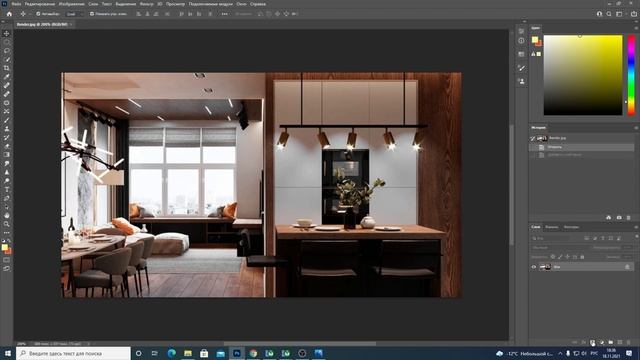The width and height of the screenshot is (640, 360).
Task: Toggle Show Transform Controls checkbox
Action: [x=92, y=14]
